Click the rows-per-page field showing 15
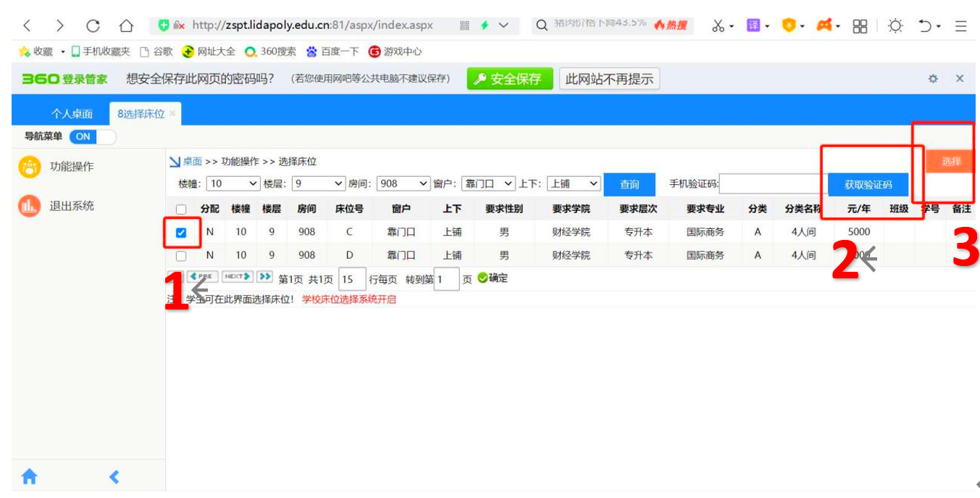 click(x=351, y=279)
